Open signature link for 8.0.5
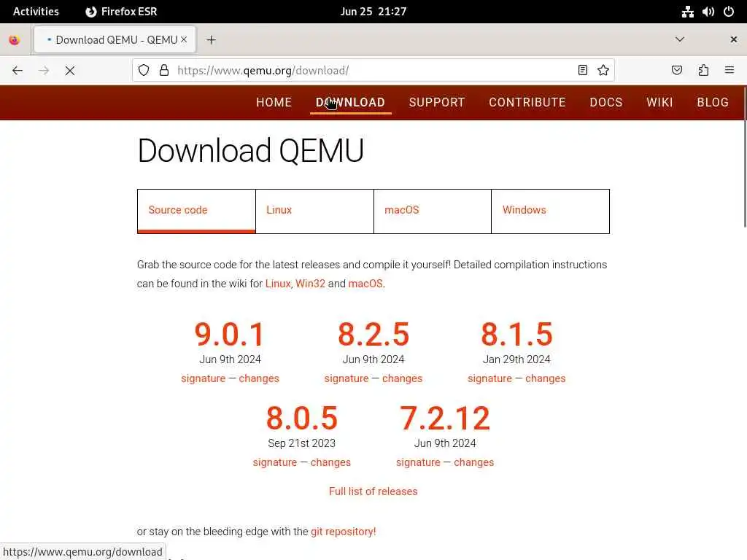This screenshot has height=560, width=747. click(275, 462)
